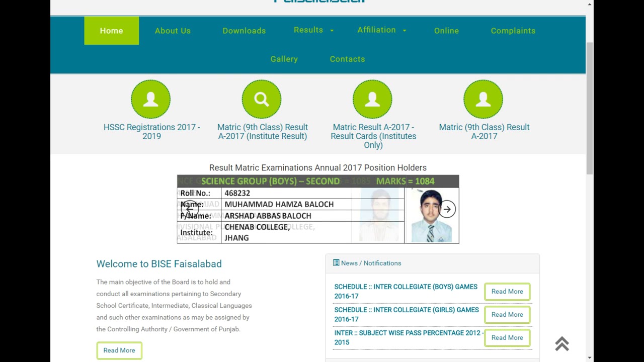This screenshot has height=362, width=644.
Task: Open the Gallery page
Action: pos(284,59)
